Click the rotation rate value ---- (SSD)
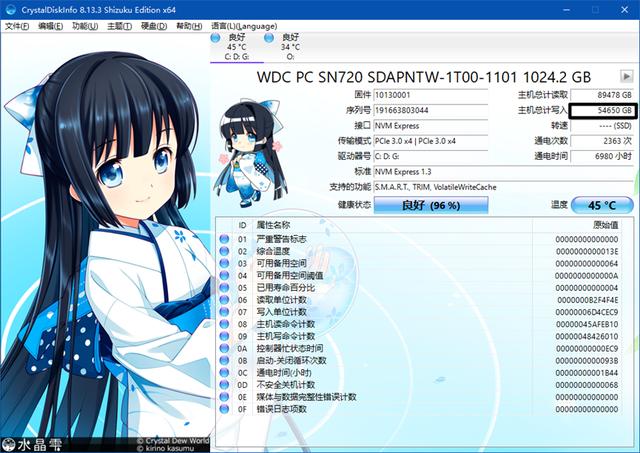 602,126
